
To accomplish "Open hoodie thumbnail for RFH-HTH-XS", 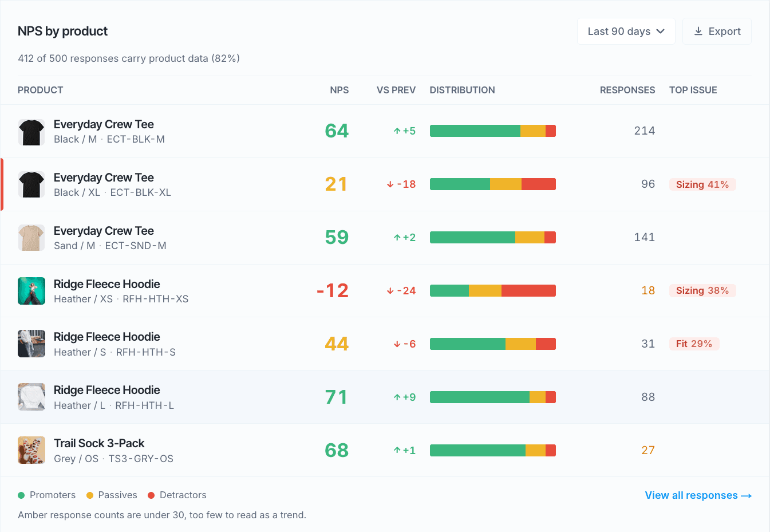I will pyautogui.click(x=31, y=291).
